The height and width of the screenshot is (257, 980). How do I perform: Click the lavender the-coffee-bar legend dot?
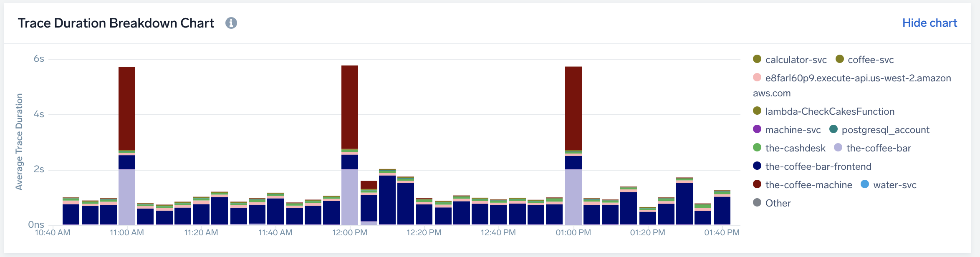838,148
